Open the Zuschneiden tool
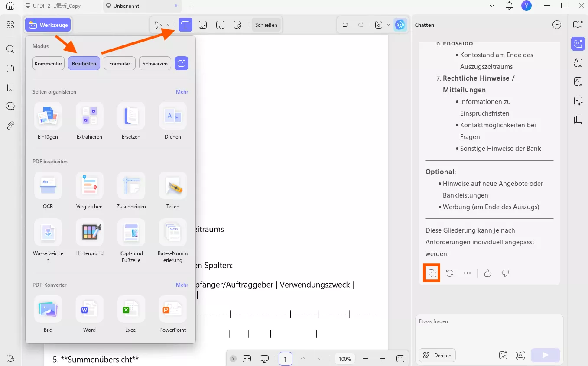The image size is (588, 366). pos(131,191)
